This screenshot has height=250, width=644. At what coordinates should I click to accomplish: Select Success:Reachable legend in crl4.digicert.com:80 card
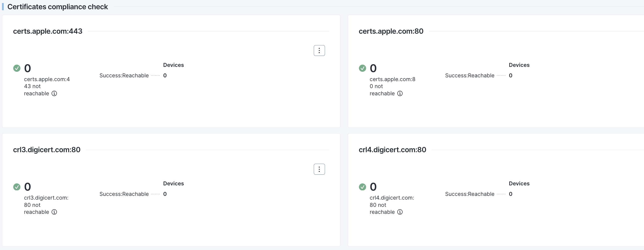(x=470, y=194)
